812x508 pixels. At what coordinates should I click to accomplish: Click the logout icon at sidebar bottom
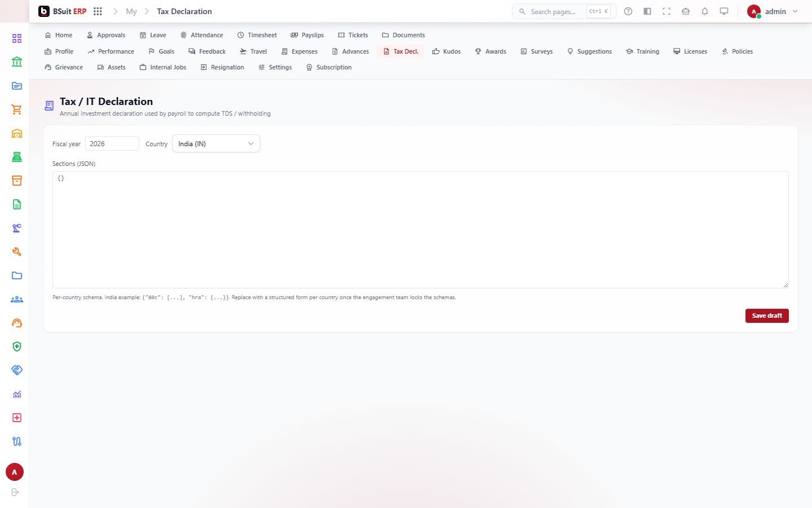15,492
